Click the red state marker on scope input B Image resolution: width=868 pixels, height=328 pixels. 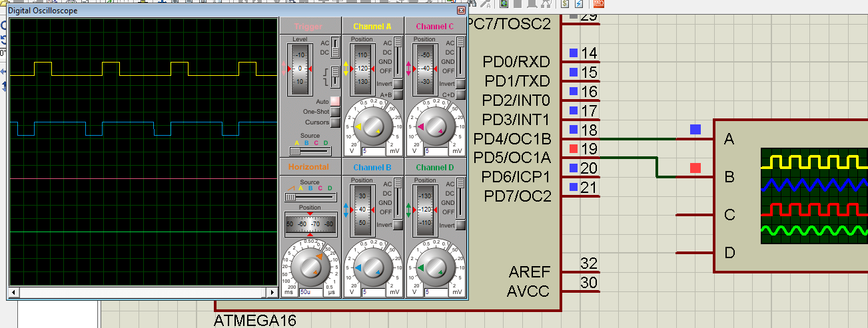(695, 168)
